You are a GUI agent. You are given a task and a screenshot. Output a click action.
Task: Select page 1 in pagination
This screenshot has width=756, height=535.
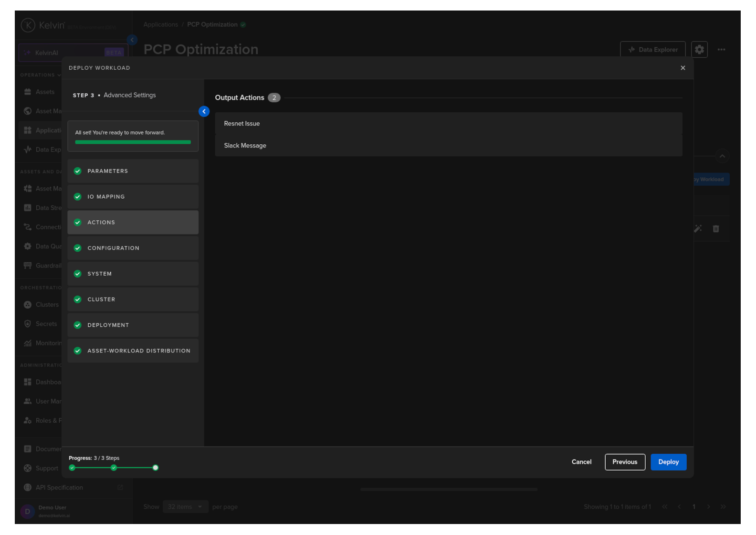694,507
